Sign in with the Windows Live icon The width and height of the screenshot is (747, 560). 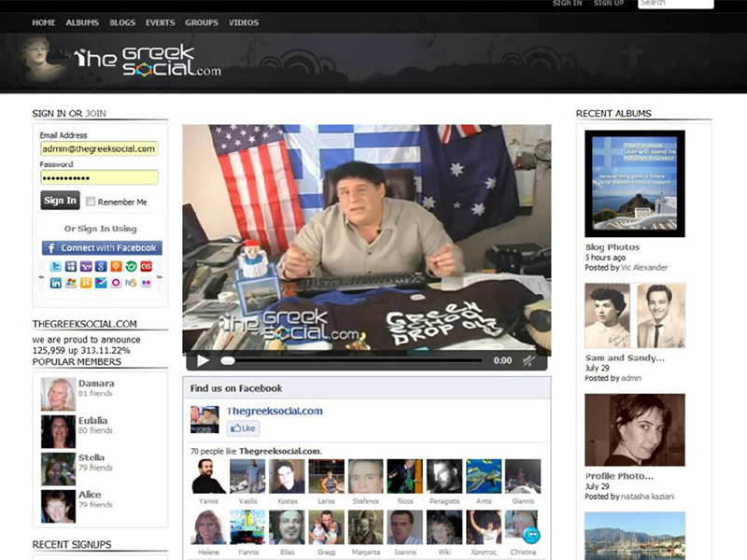tap(71, 283)
